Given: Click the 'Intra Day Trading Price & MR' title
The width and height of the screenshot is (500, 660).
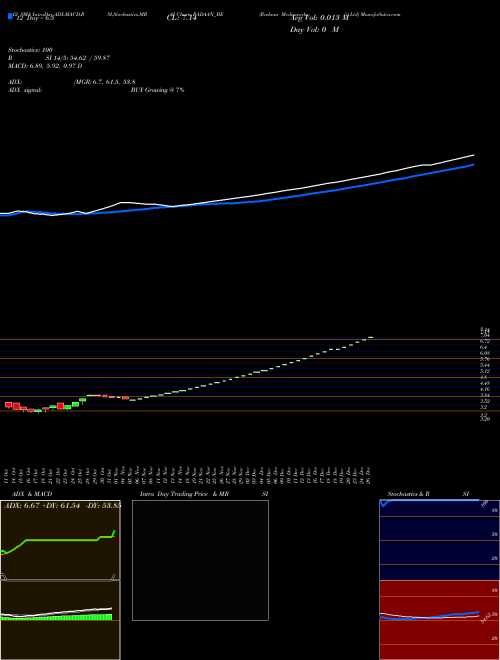Looking at the screenshot, I should pos(184,494).
